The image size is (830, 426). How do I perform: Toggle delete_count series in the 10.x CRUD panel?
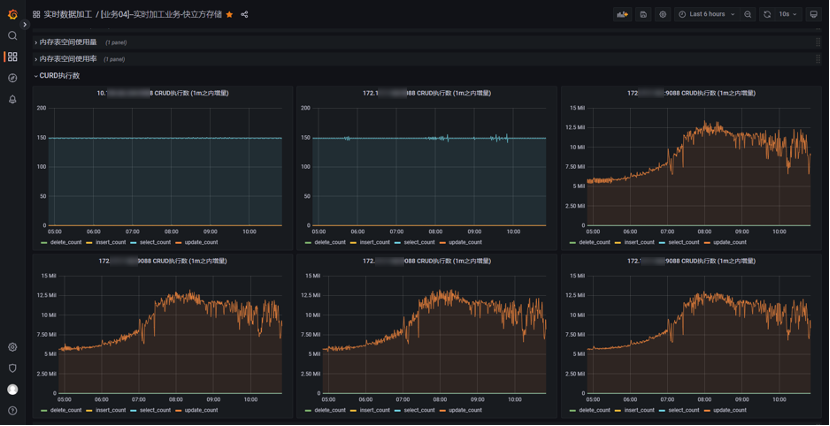66,243
